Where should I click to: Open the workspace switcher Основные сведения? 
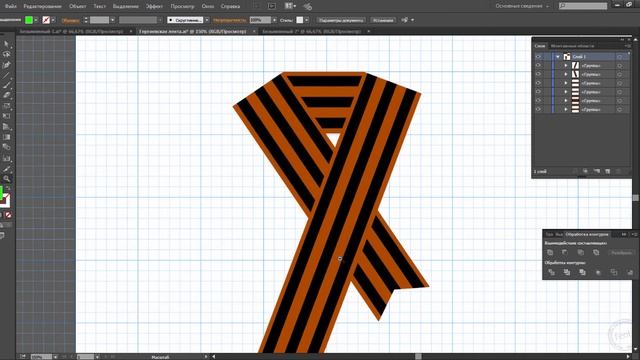(522, 6)
